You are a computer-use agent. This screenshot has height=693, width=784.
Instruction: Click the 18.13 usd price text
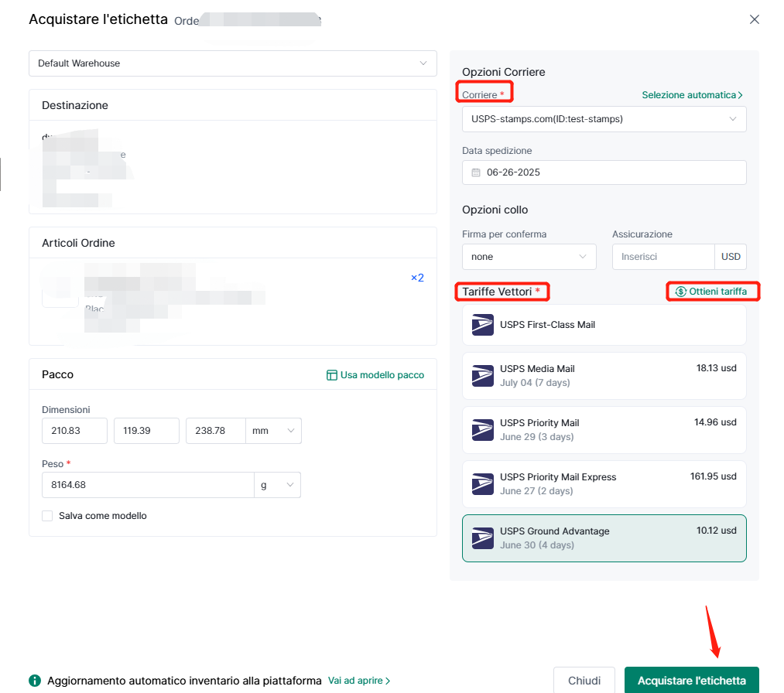pos(717,367)
